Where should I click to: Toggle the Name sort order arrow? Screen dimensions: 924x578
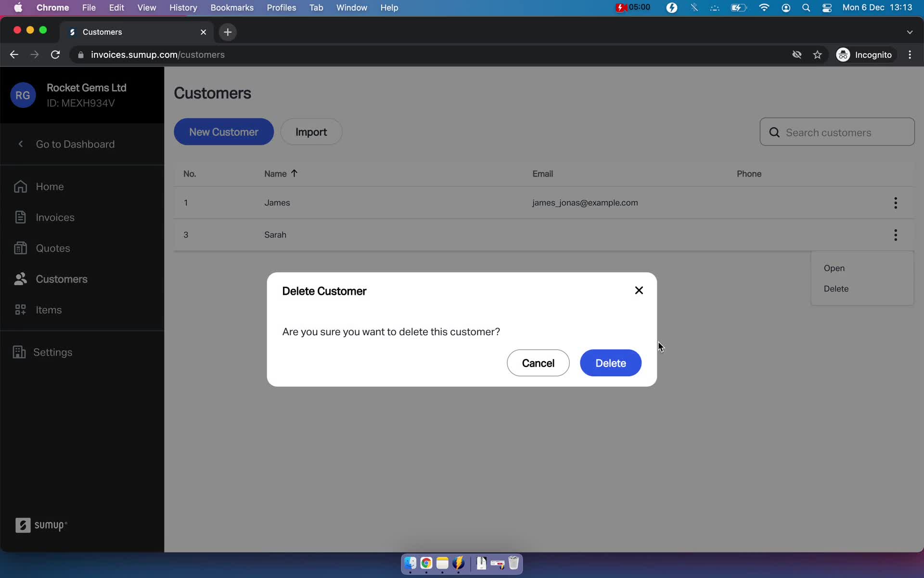point(295,173)
